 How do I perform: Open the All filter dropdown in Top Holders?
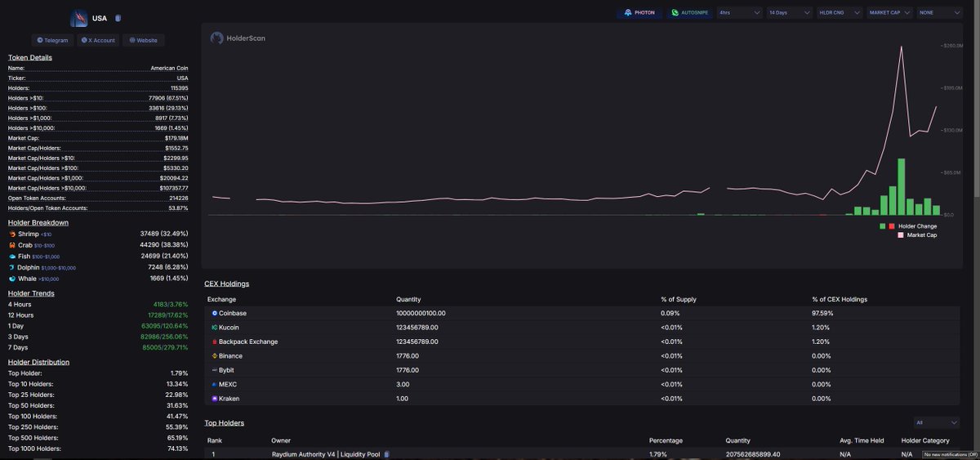pos(937,422)
